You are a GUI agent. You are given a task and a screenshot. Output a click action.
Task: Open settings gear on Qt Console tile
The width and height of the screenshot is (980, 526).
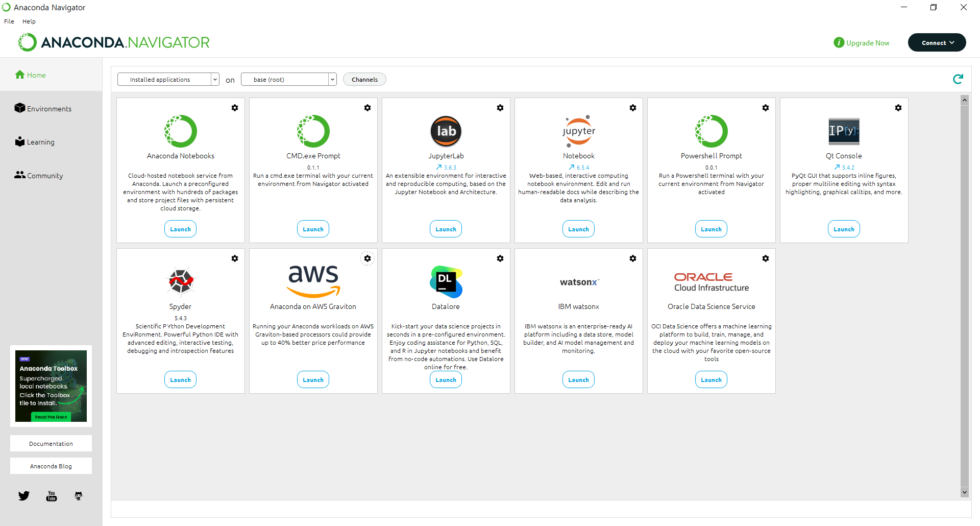898,108
